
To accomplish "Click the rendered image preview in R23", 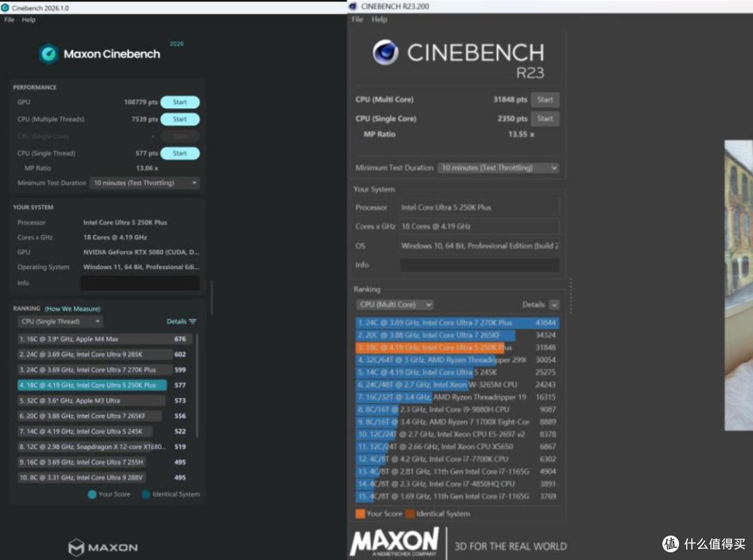I will pyautogui.click(x=738, y=285).
